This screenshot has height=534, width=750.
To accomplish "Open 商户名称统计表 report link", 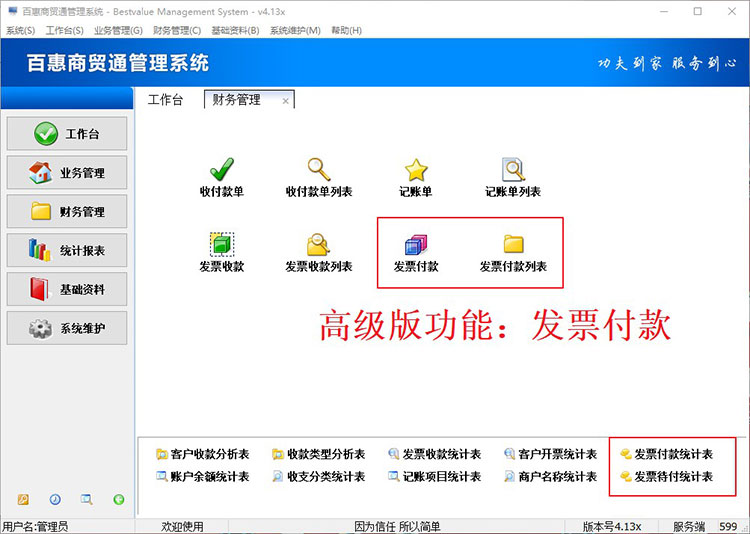I will (551, 477).
